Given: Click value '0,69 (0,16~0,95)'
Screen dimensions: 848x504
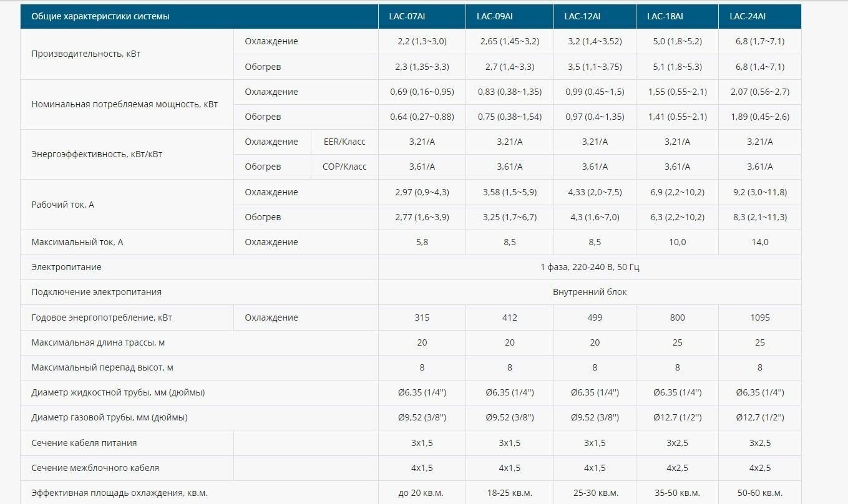Looking at the screenshot, I should [422, 92].
